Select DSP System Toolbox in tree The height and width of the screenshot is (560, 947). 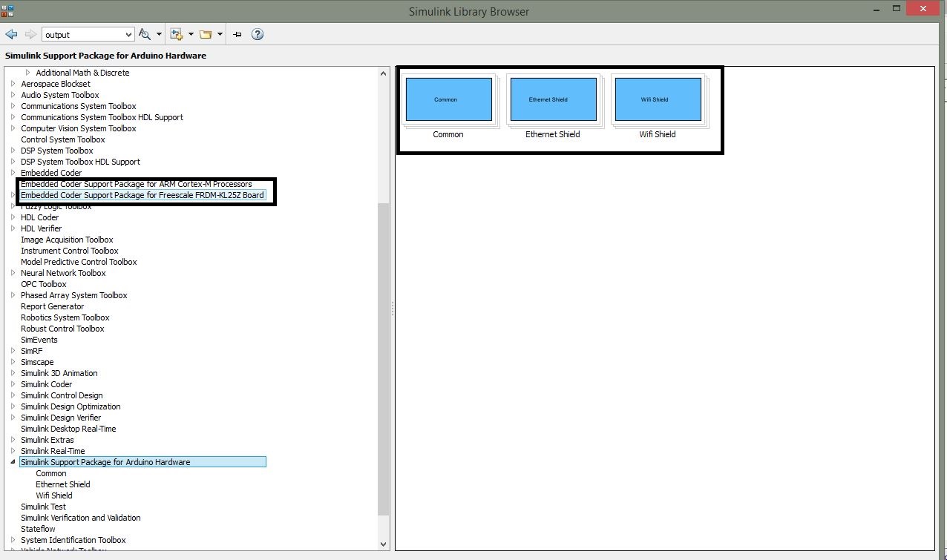coord(57,151)
